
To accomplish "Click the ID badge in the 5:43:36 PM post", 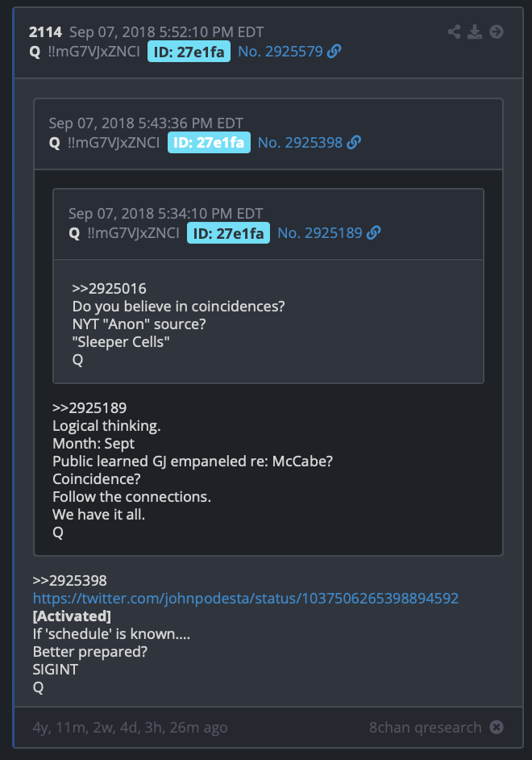I will coord(209,143).
